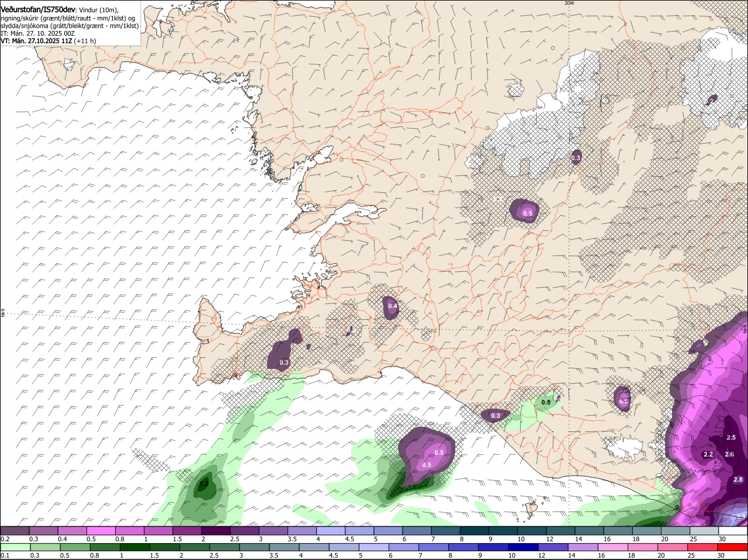Click the 2.8 snowfall value label
Screen dimensions: 748x560
[738, 479]
